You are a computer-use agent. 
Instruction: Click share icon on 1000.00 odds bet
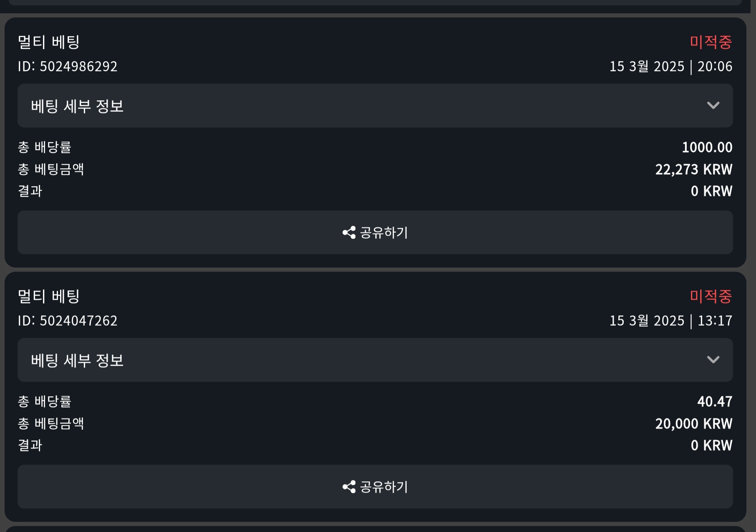349,233
